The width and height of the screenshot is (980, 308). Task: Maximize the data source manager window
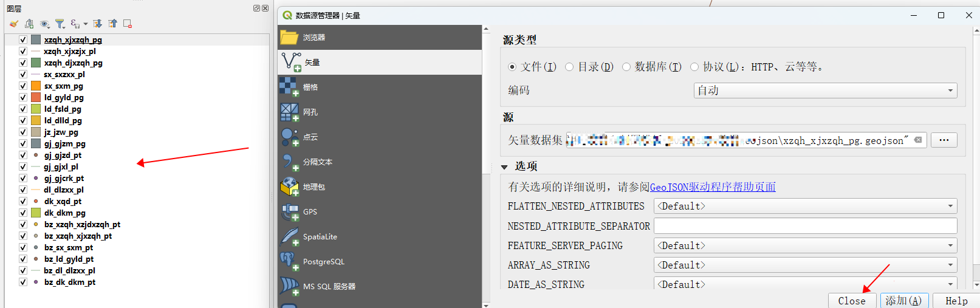tap(941, 15)
